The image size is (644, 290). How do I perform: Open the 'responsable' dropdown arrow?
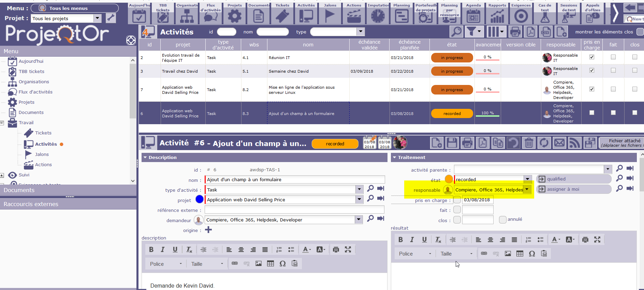527,189
